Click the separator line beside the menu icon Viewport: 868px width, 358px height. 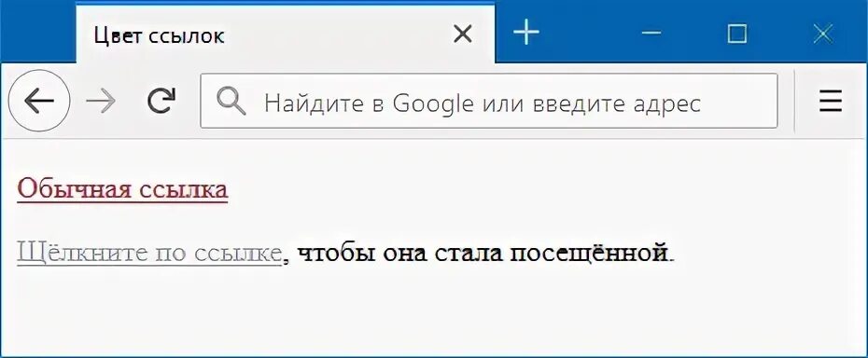pyautogui.click(x=794, y=102)
